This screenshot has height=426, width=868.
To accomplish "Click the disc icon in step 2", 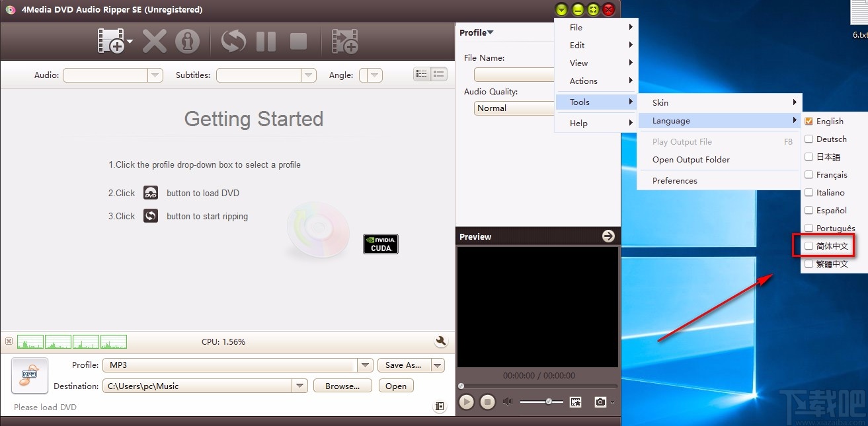I will pyautogui.click(x=151, y=194).
